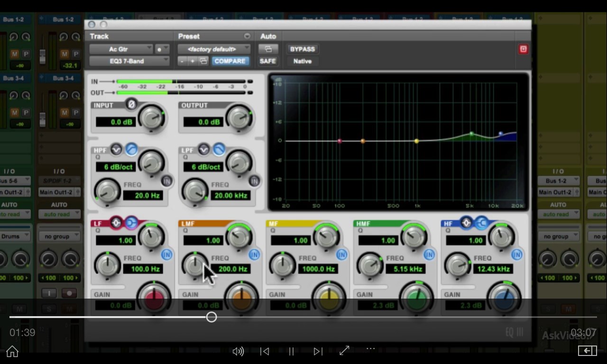Open the Bus 1-2 input selector on right
Viewport: 607px width, 364px height.
559,181
